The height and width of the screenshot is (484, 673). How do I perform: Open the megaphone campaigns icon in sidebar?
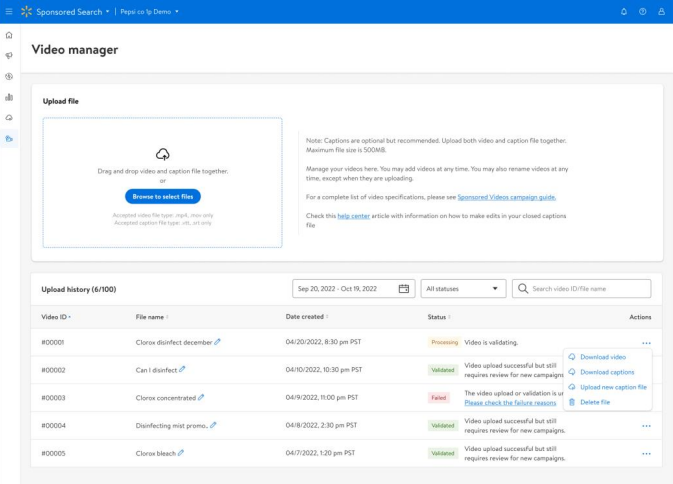point(9,56)
